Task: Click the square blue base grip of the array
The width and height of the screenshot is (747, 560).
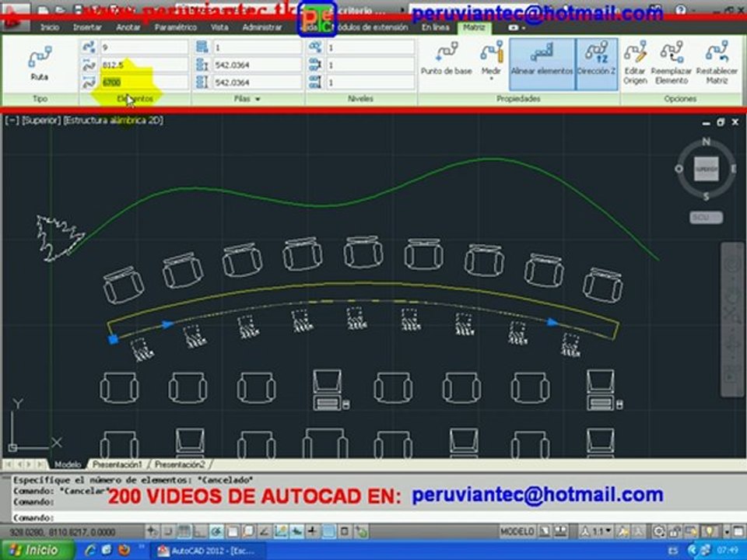Action: 114,338
